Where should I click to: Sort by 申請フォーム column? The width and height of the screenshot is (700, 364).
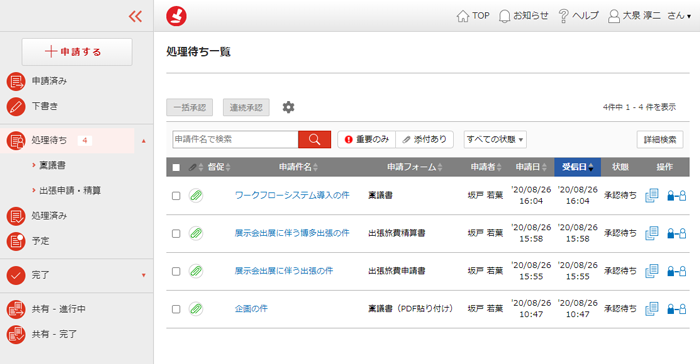coord(414,167)
